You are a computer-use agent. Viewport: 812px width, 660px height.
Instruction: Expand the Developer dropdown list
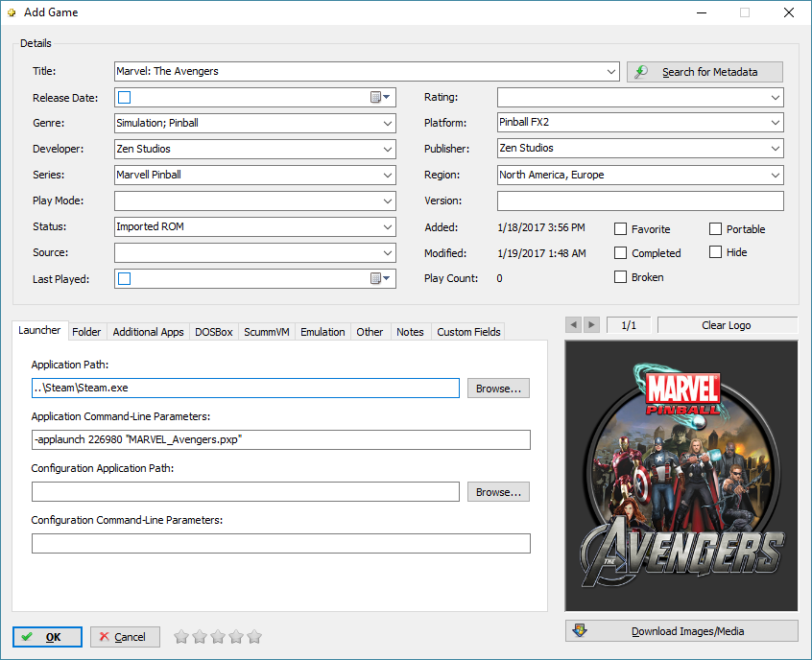click(x=388, y=149)
